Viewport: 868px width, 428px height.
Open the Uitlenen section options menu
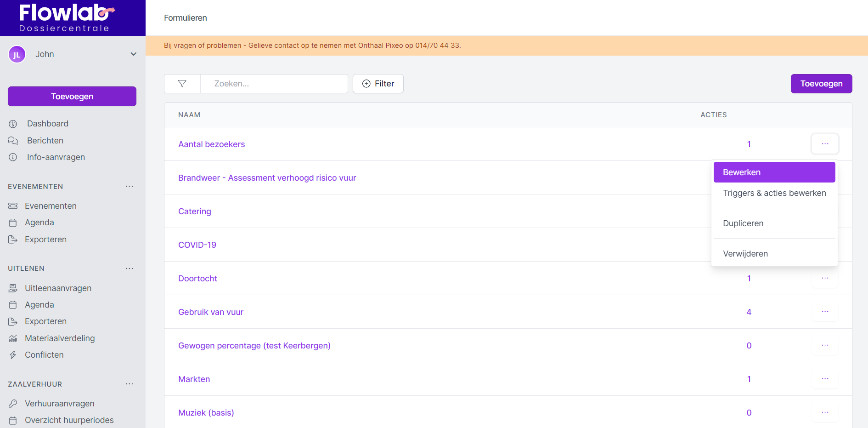[x=130, y=268]
